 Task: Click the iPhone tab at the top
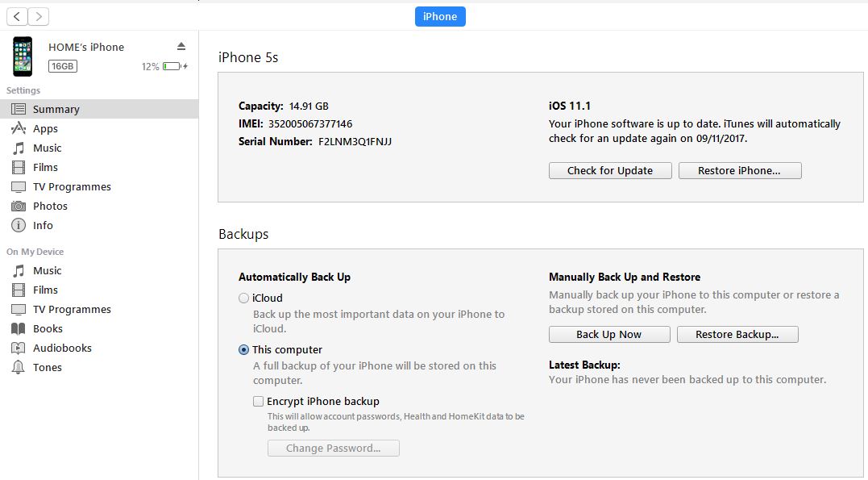[440, 16]
